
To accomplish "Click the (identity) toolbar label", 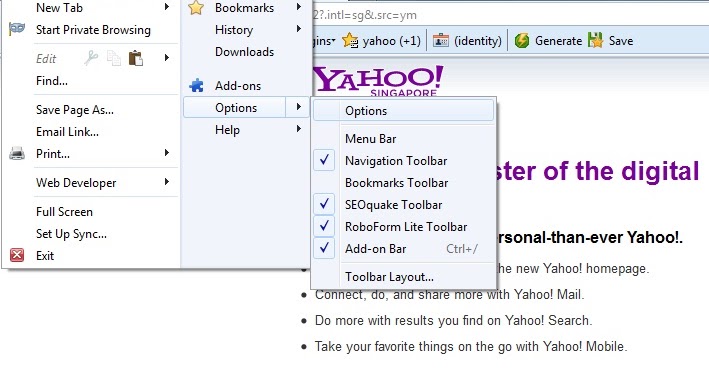I will pos(478,41).
